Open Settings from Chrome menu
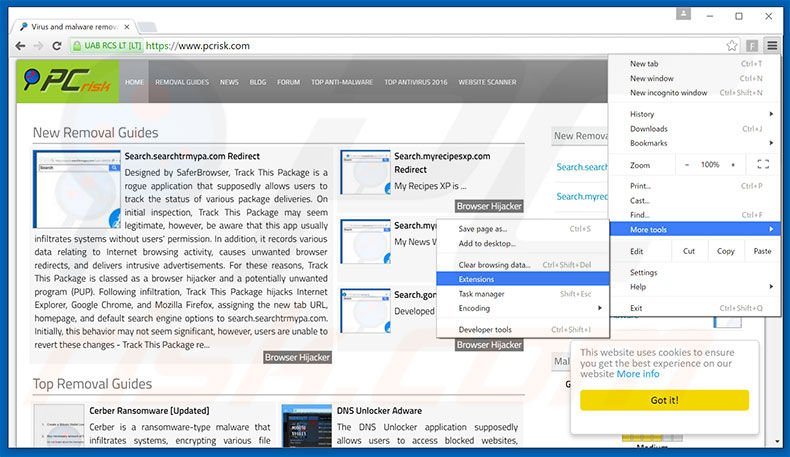Screen dimensions: 790x457 pyautogui.click(x=695, y=273)
